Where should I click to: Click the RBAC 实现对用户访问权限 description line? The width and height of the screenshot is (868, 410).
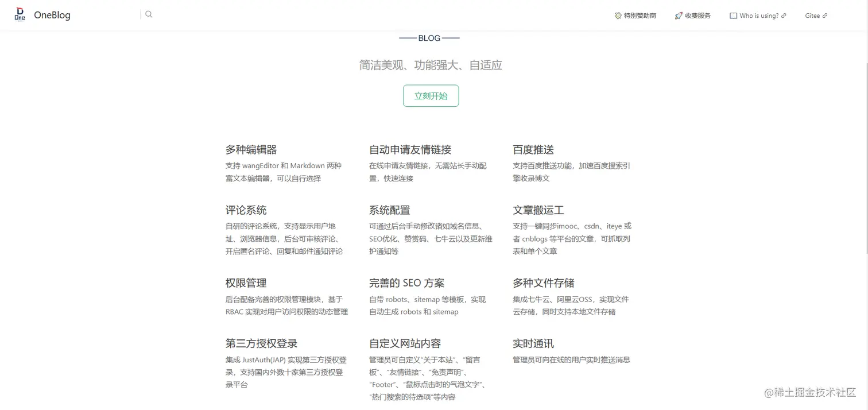(286, 312)
